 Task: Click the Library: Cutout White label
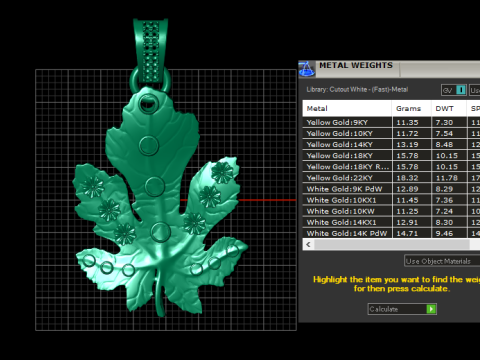coord(357,89)
